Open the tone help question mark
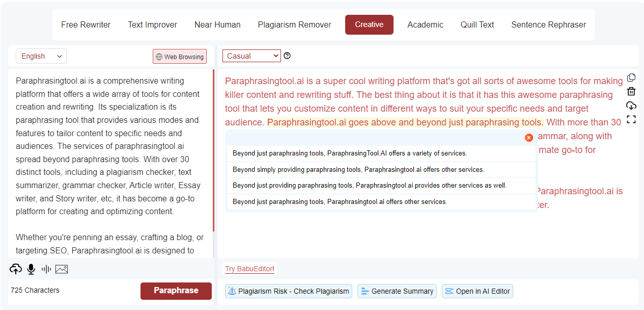The height and width of the screenshot is (310, 644). (x=287, y=56)
